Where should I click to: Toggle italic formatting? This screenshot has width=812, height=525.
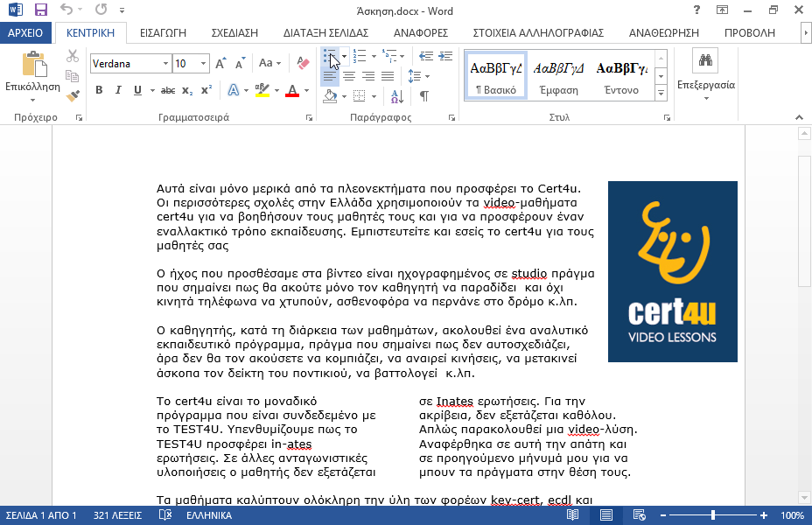pyautogui.click(x=118, y=90)
